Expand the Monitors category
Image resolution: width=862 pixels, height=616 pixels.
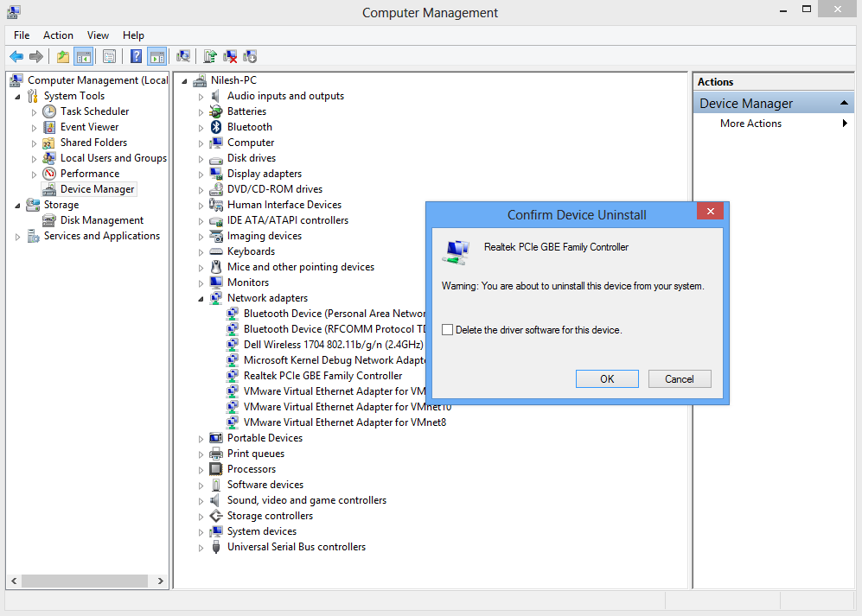201,283
